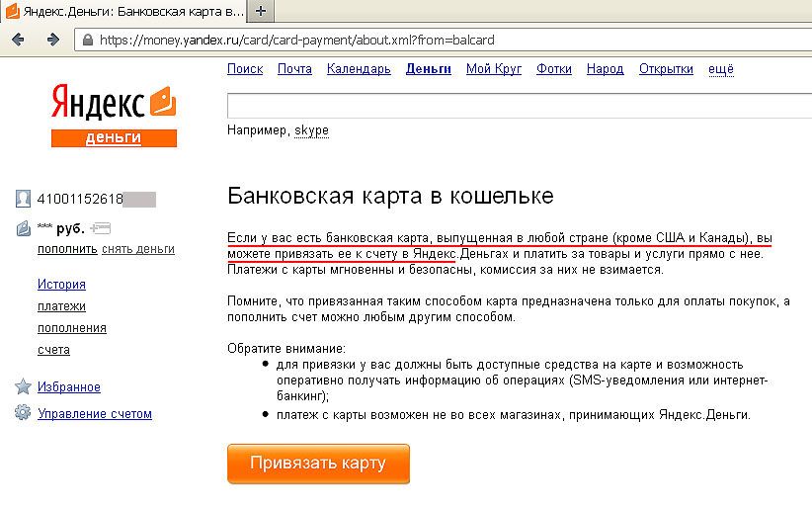
Task: Click the Яндекс logo
Action: tap(98, 102)
